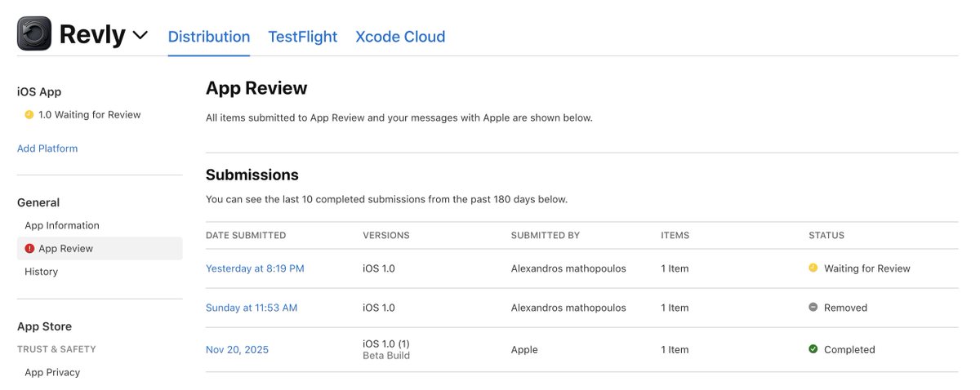Click the Add Platform link

click(47, 148)
